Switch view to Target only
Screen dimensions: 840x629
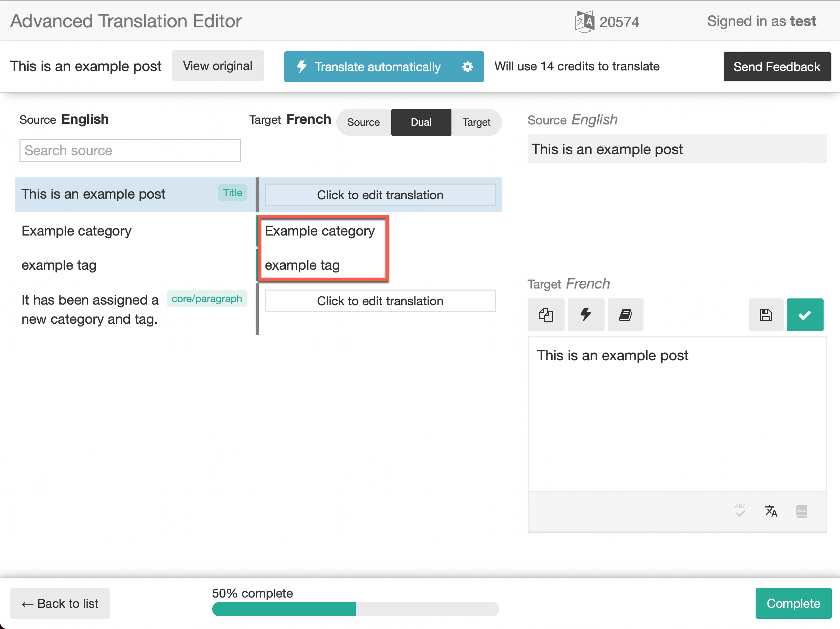tap(476, 122)
